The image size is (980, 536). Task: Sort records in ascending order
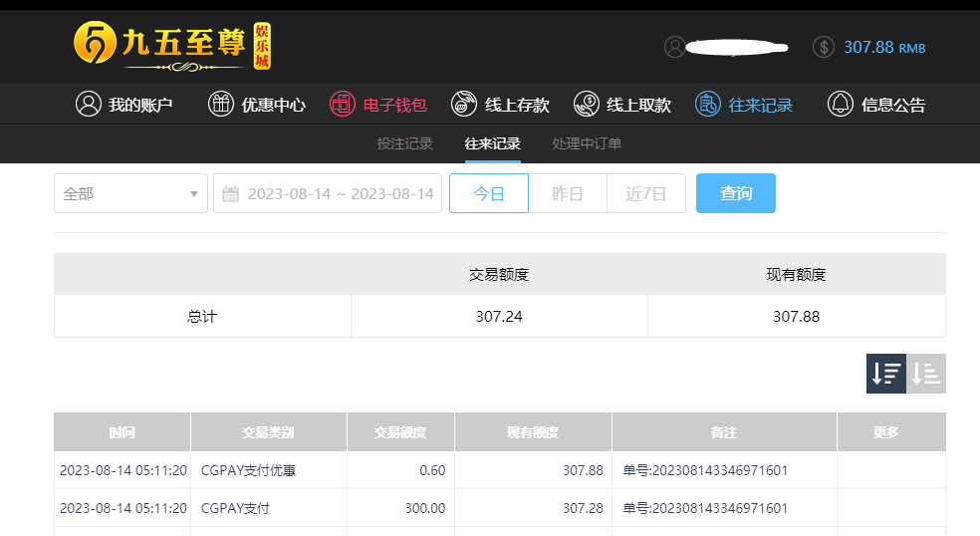925,374
